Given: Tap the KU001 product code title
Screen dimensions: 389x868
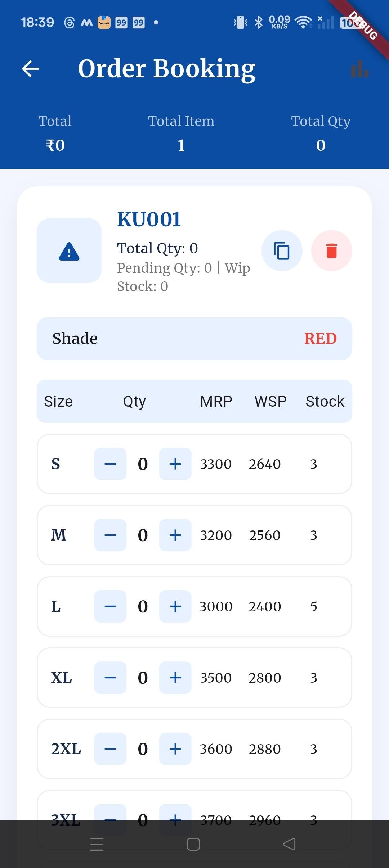Looking at the screenshot, I should (149, 219).
